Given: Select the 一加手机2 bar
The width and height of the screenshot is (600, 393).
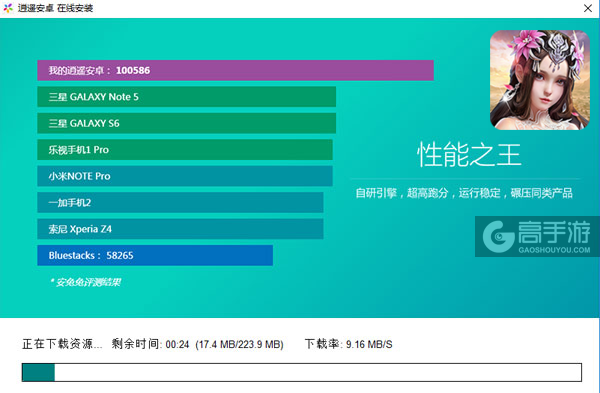Looking at the screenshot, I should 180,202.
